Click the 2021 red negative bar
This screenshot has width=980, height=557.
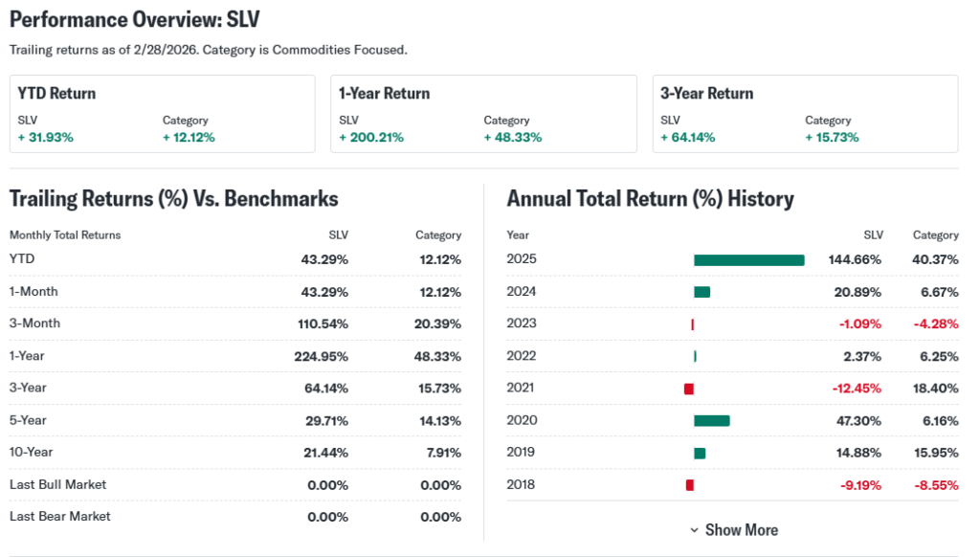(x=688, y=389)
